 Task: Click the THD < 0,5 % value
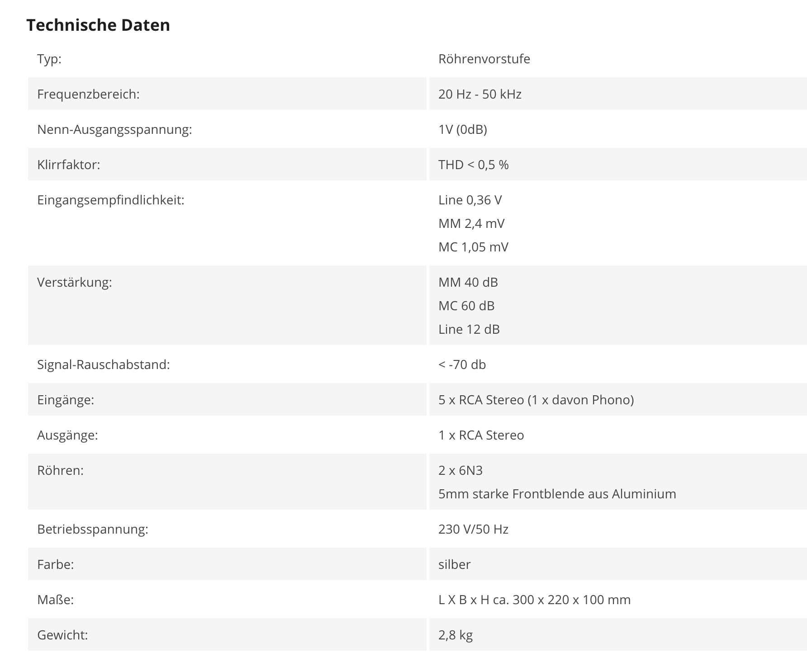click(x=474, y=165)
